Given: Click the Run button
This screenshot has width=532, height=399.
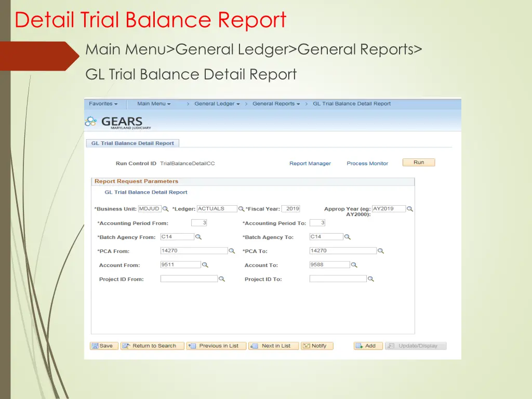Looking at the screenshot, I should click(x=419, y=163).
